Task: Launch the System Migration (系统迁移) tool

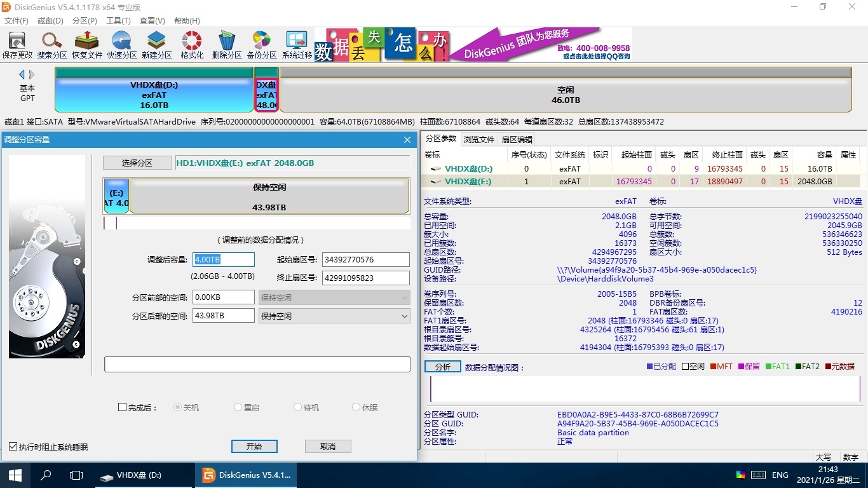Action: pyautogui.click(x=297, y=44)
